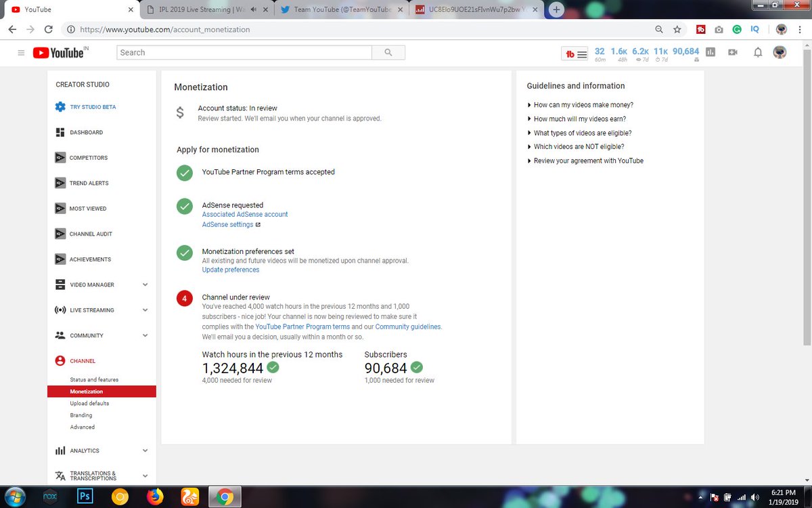The image size is (812, 508).
Task: Click the IQ extension icon
Action: (x=754, y=30)
